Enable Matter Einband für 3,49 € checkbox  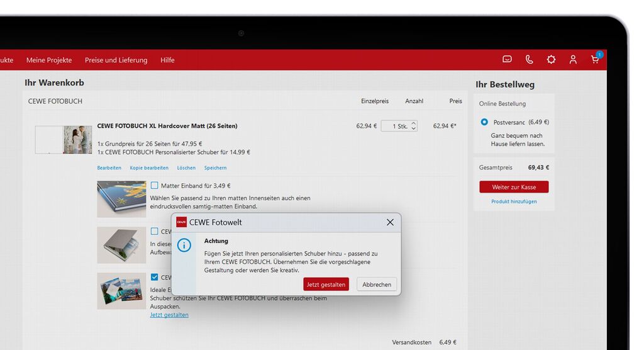pos(155,186)
